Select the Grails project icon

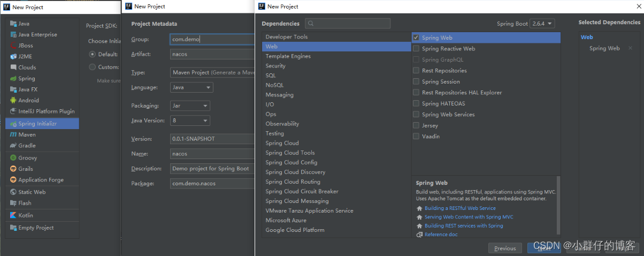click(13, 169)
